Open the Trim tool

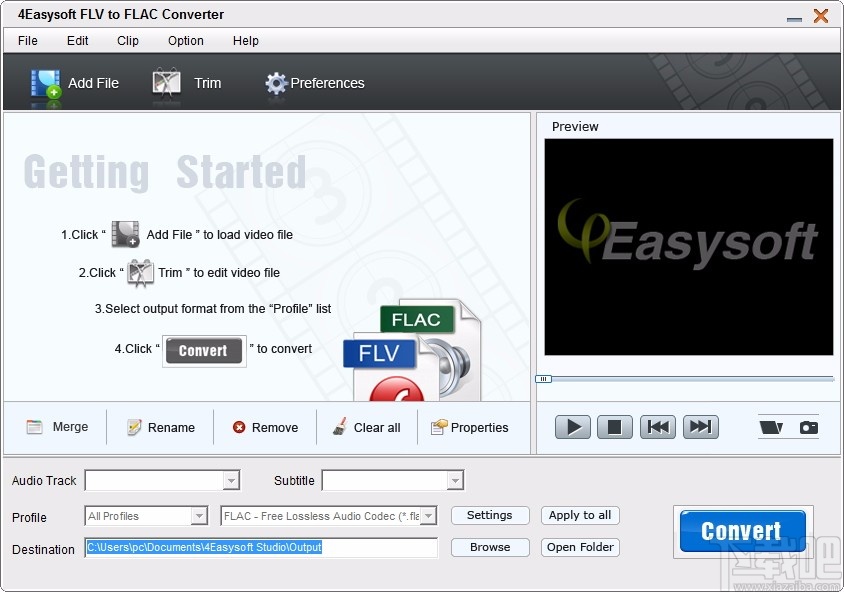pos(166,84)
